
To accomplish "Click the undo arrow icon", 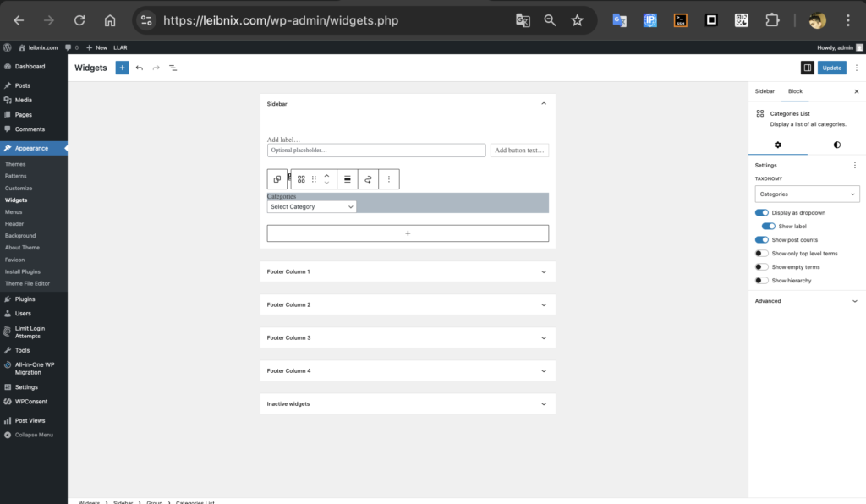I will tap(140, 68).
